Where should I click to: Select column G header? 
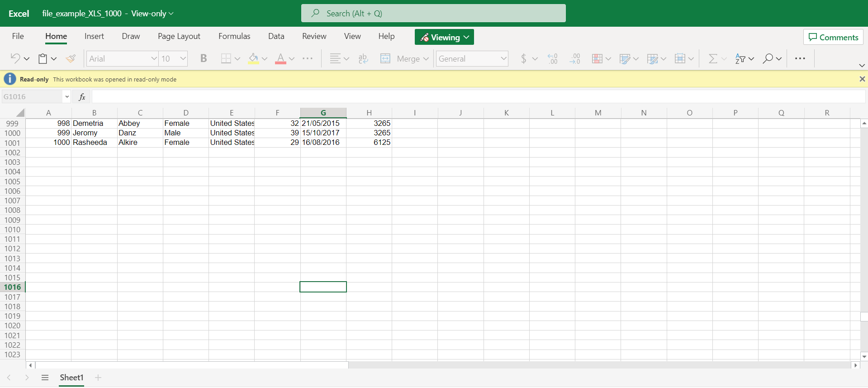click(x=323, y=113)
